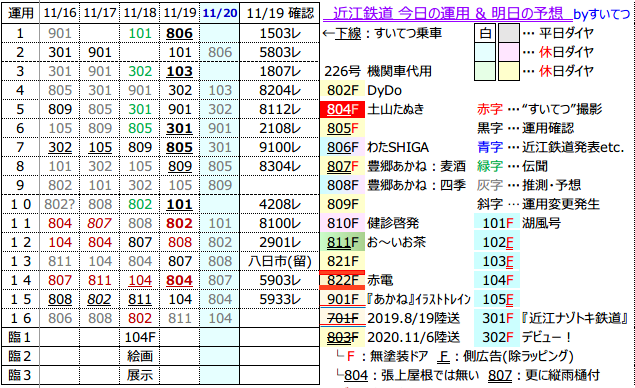Select cell 1807レ
Image resolution: width=635 pixels, height=388 pixels.
coord(280,71)
